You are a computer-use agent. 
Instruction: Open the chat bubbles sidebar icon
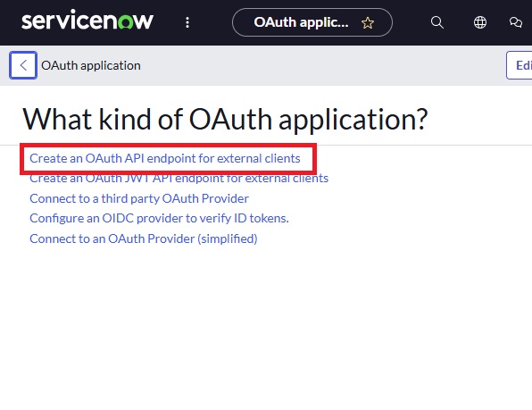coord(516,22)
